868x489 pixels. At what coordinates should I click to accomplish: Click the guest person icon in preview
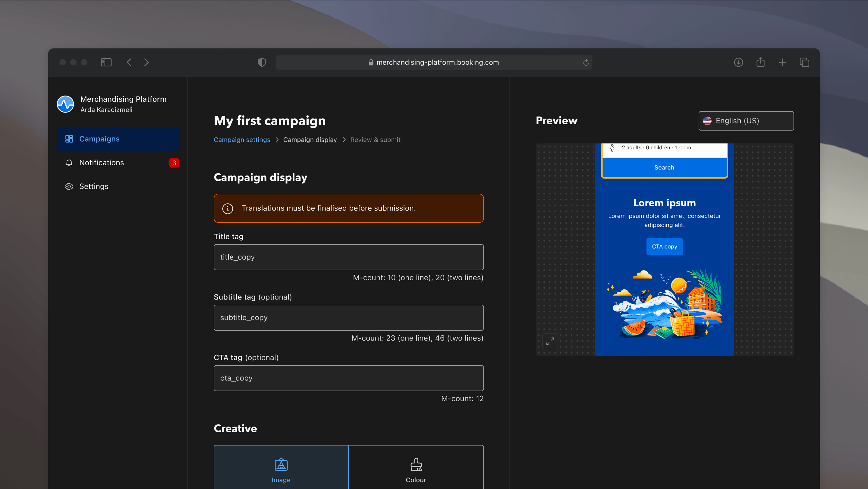(x=612, y=148)
